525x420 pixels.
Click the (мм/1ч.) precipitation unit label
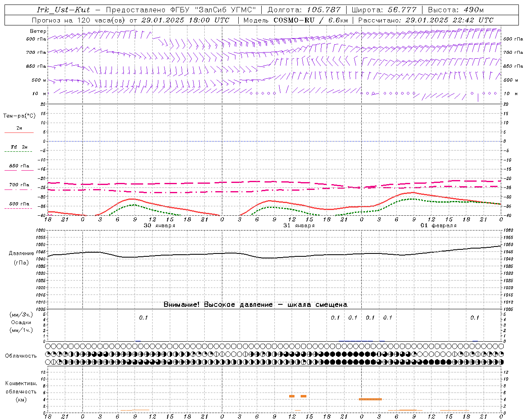(21, 330)
